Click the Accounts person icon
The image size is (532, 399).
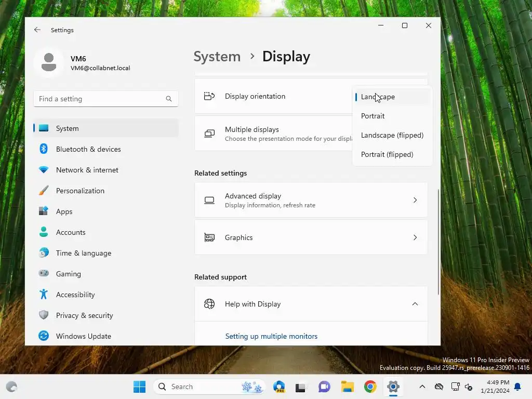click(x=44, y=232)
